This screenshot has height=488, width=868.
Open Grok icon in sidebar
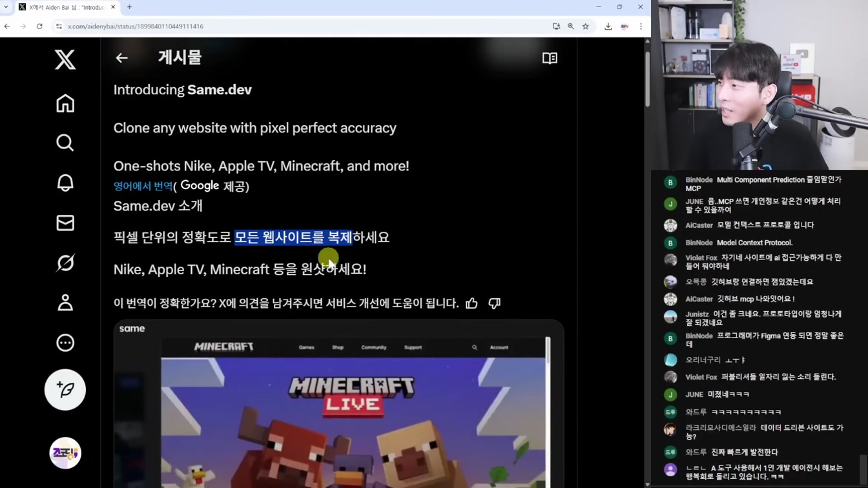pyautogui.click(x=65, y=263)
